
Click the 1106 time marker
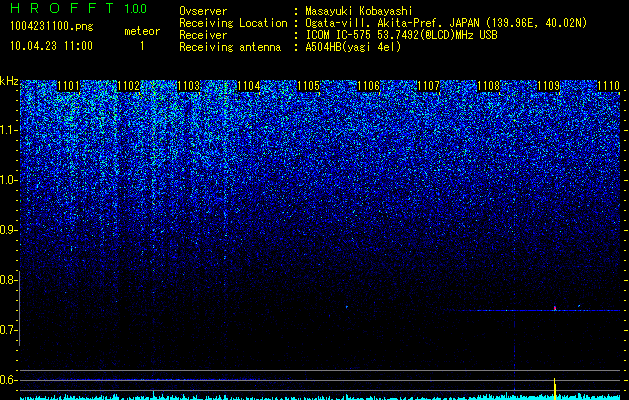pos(368,86)
